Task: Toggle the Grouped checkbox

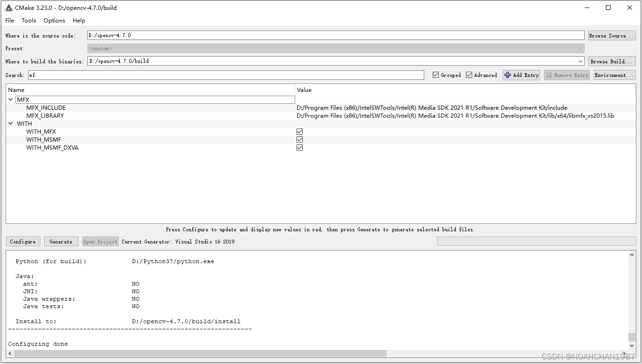Action: pos(436,75)
